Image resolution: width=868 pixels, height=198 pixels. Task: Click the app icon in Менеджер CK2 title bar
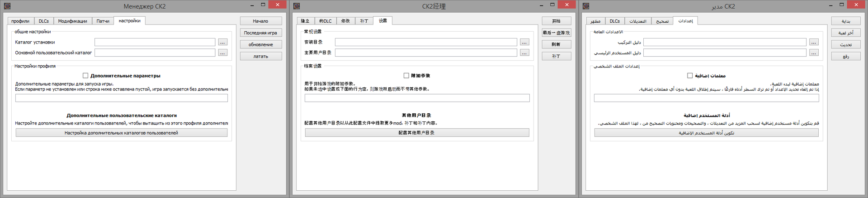pos(7,6)
